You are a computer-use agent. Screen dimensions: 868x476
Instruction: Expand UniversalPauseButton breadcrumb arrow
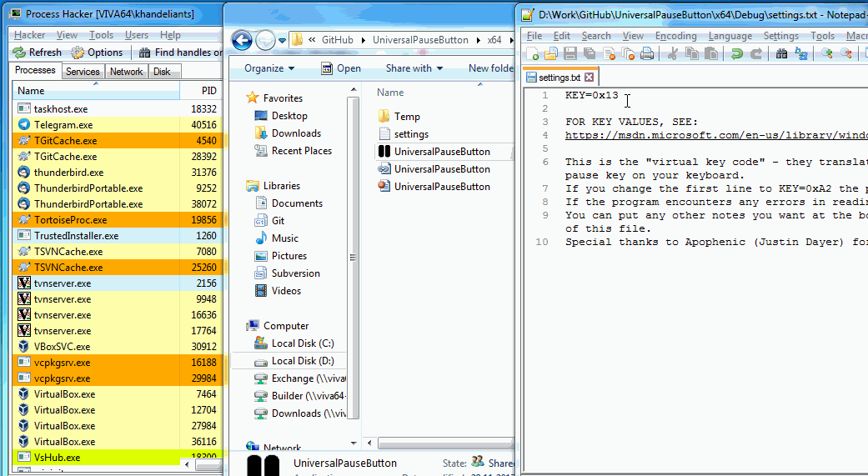click(x=479, y=40)
